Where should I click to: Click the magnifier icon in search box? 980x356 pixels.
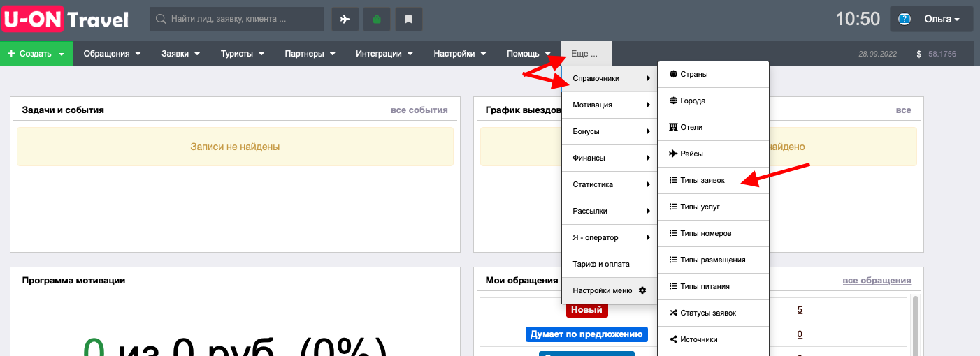tap(161, 20)
